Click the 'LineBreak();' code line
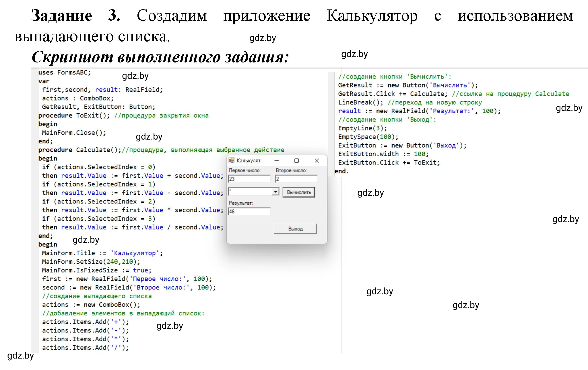 [x=361, y=102]
